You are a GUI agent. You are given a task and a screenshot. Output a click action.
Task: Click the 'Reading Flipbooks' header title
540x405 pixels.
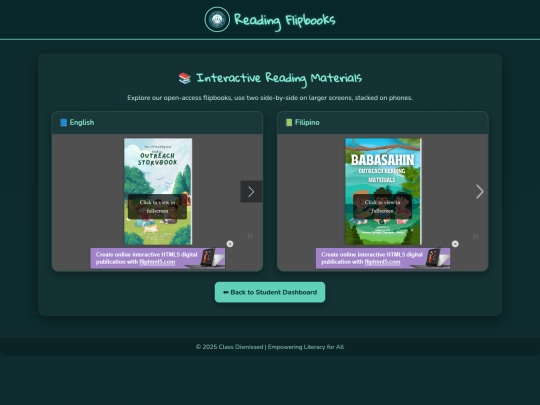284,21
